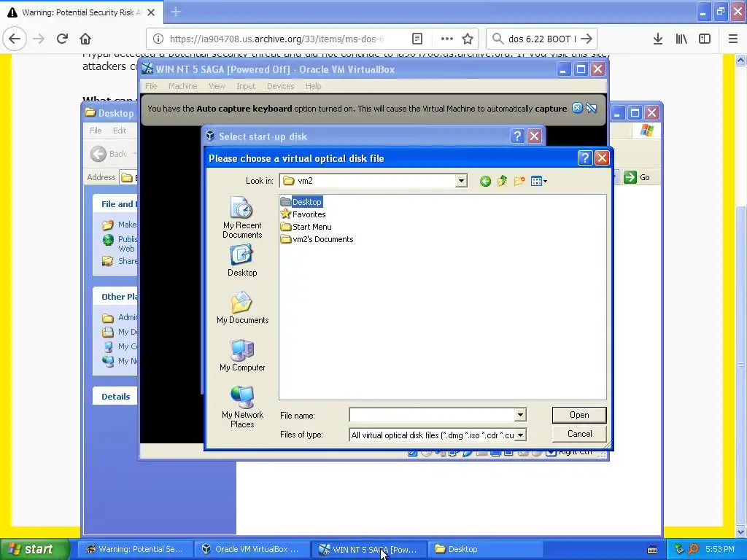This screenshot has width=747, height=560.
Task: Open Firefox page actions menu
Action: (x=447, y=39)
